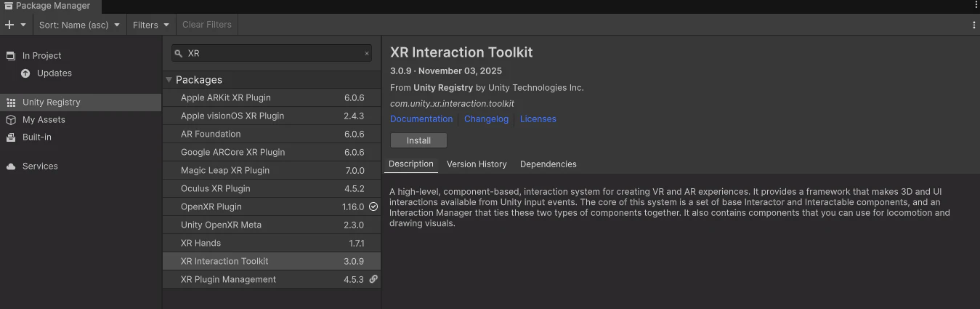Click the com.unity.xr.interaction.toolkit package name

tap(452, 104)
